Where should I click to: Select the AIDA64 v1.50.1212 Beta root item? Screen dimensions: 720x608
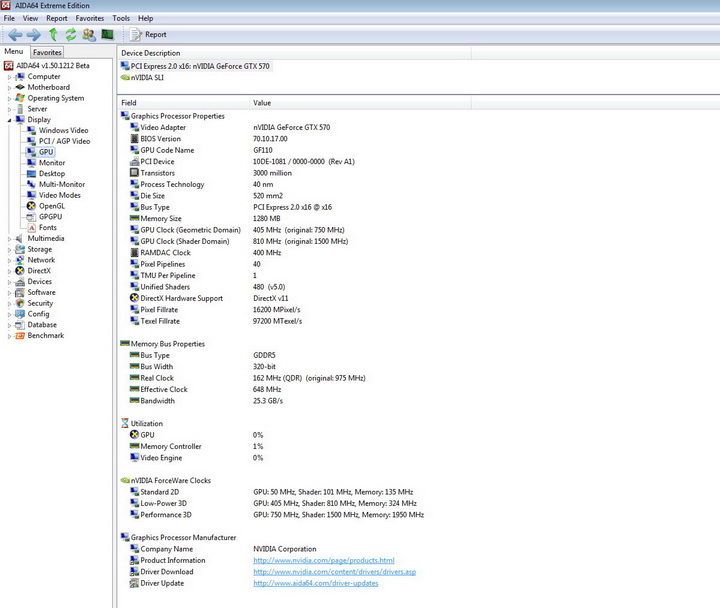[x=47, y=66]
